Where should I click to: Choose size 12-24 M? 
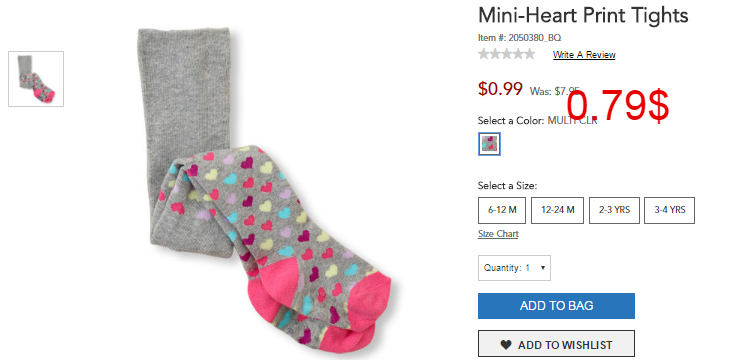point(557,210)
